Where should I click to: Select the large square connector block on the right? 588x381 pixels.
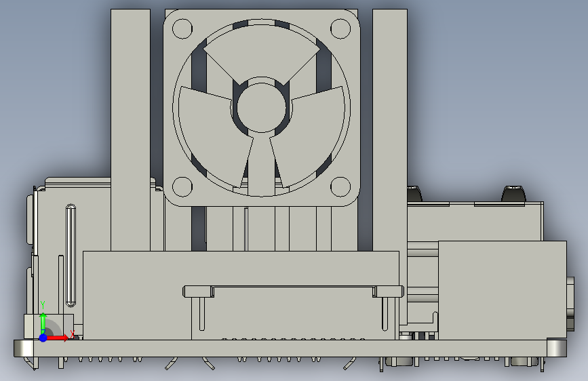pyautogui.click(x=502, y=291)
